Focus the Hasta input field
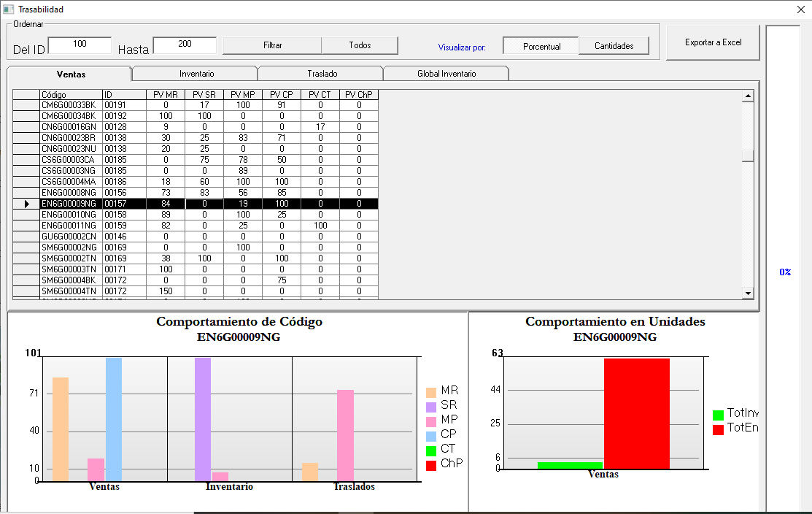The image size is (812, 514). tap(185, 45)
